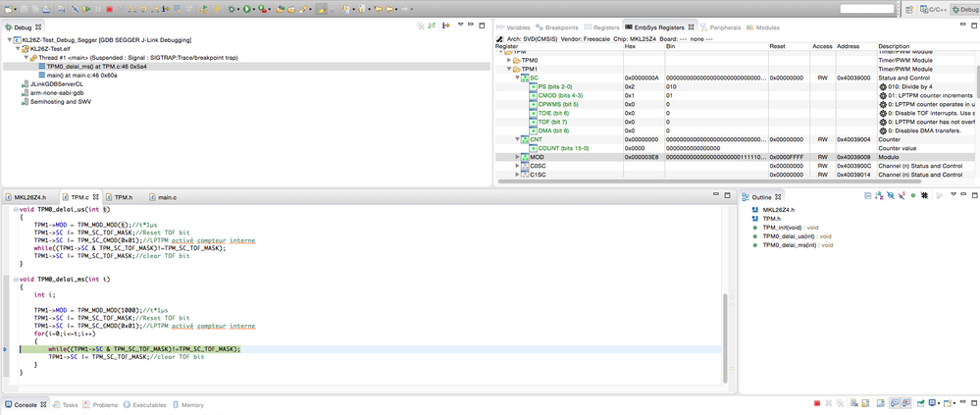Click the Last Edit Location arrow icon
Screen dimensions: 980x415
coord(378,10)
